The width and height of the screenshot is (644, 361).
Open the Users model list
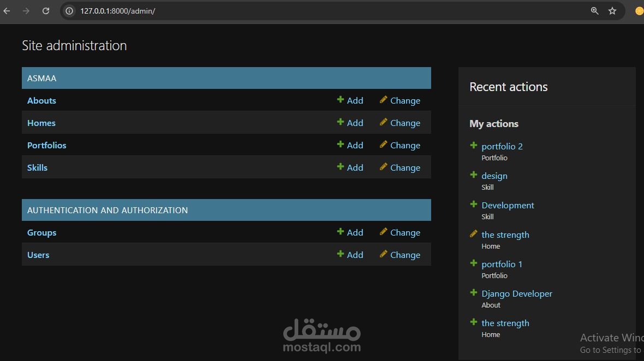pos(38,255)
